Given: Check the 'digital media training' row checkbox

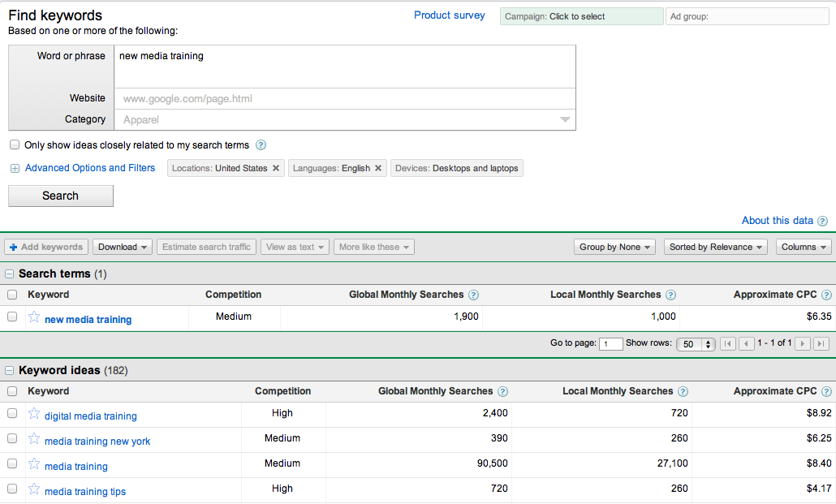Looking at the screenshot, I should pos(12,413).
